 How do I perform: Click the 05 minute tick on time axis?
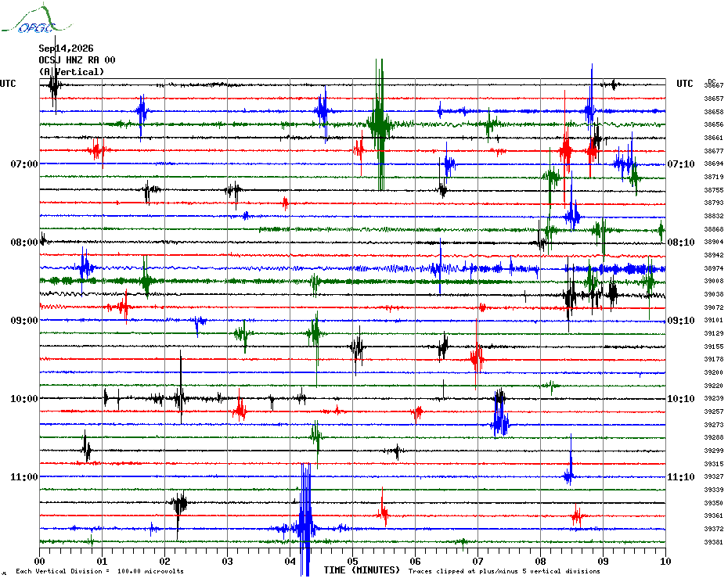pyautogui.click(x=352, y=561)
